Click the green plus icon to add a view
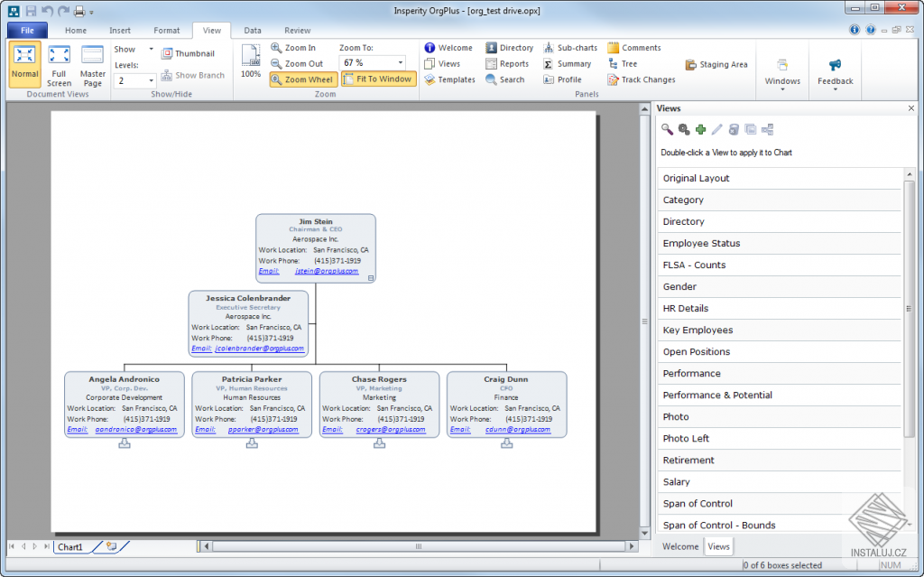This screenshot has width=924, height=577. coord(700,129)
